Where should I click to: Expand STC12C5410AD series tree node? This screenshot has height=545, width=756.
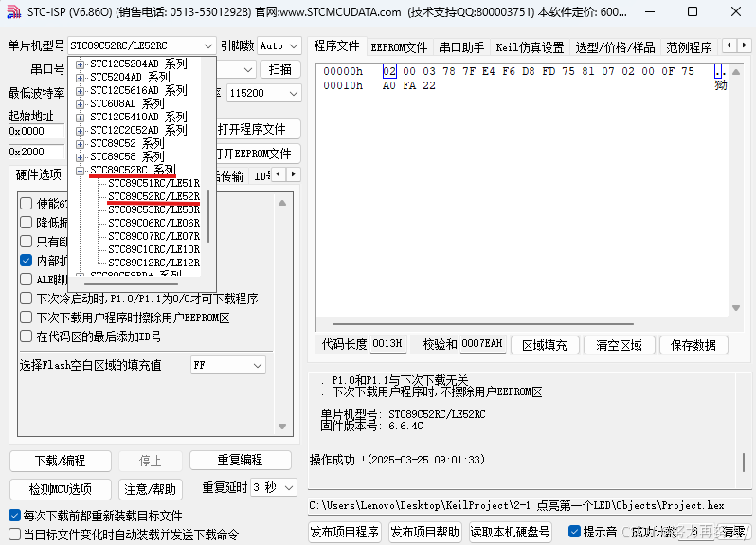(80, 118)
